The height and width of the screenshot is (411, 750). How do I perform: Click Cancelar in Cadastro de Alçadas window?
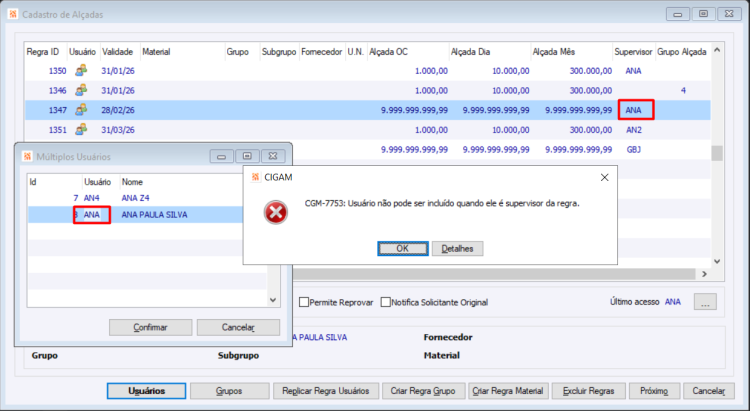(x=709, y=391)
